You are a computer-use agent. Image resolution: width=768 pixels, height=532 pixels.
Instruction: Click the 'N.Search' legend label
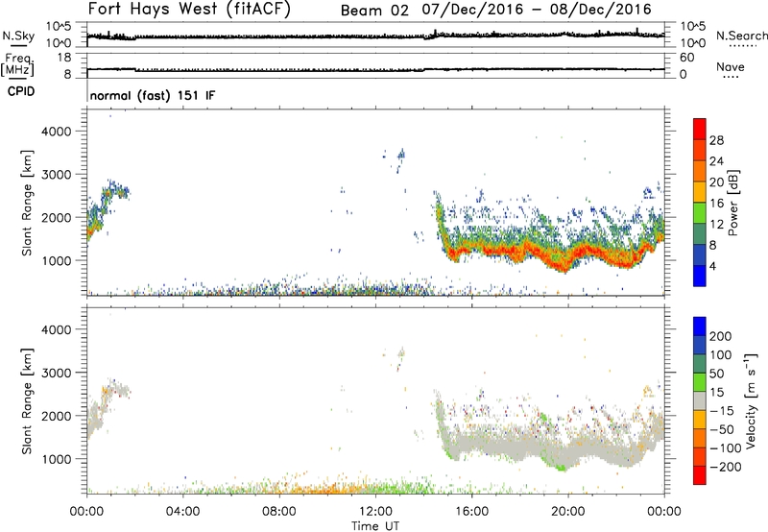(x=742, y=36)
